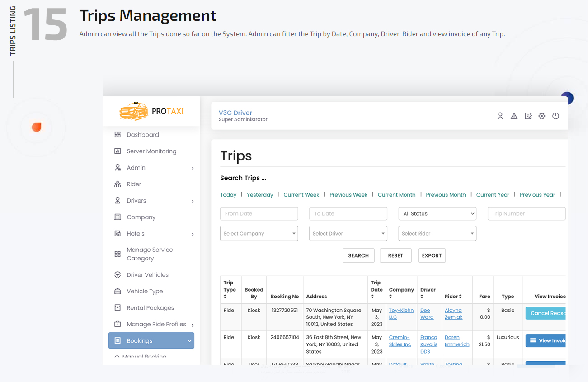Click Manage Service Category grid icon

(118, 254)
